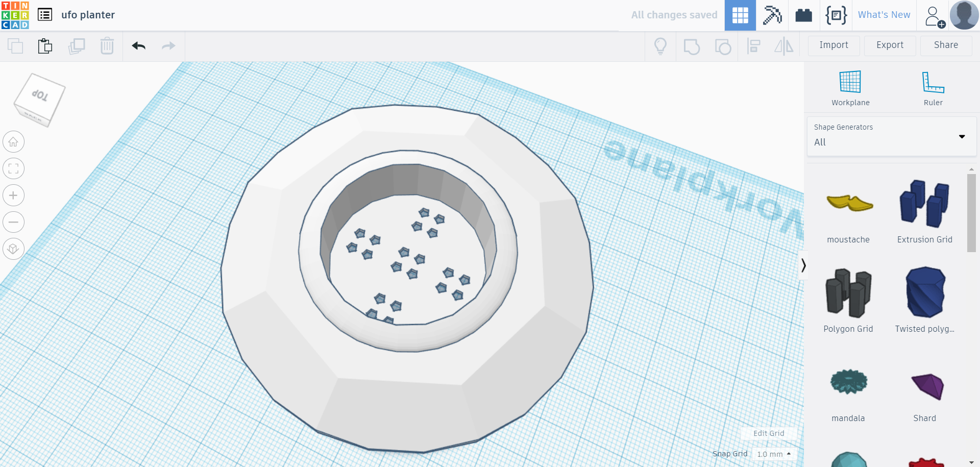
Task: Open the Align tool
Action: pyautogui.click(x=754, y=46)
